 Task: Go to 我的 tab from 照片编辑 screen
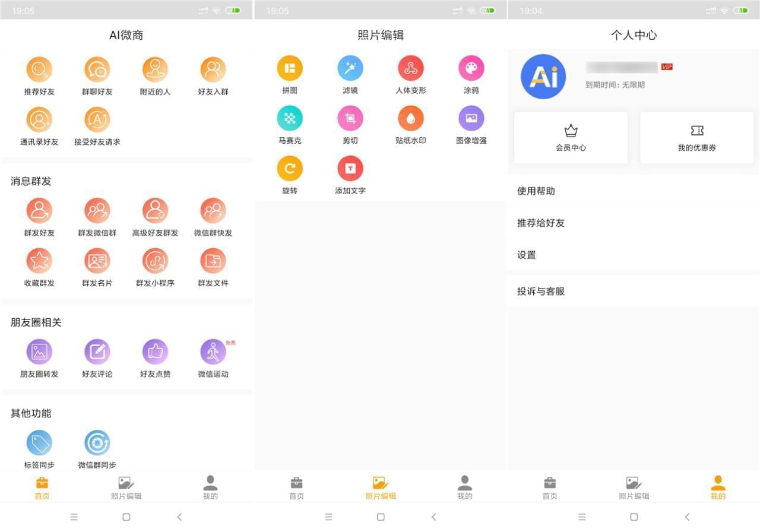465,487
